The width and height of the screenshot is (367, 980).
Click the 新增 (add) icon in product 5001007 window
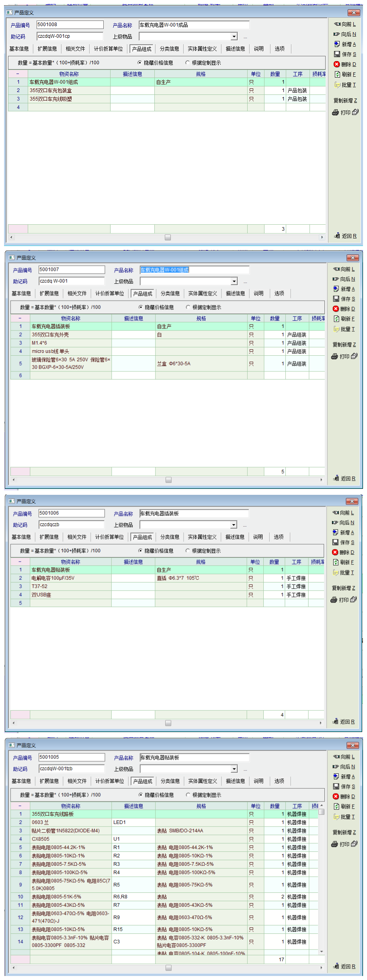tap(336, 289)
